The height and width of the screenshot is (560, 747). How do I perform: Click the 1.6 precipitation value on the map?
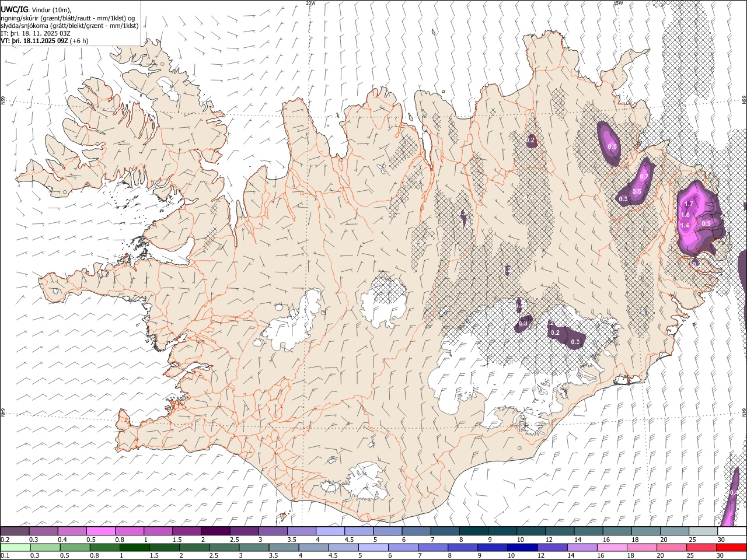pos(686,215)
